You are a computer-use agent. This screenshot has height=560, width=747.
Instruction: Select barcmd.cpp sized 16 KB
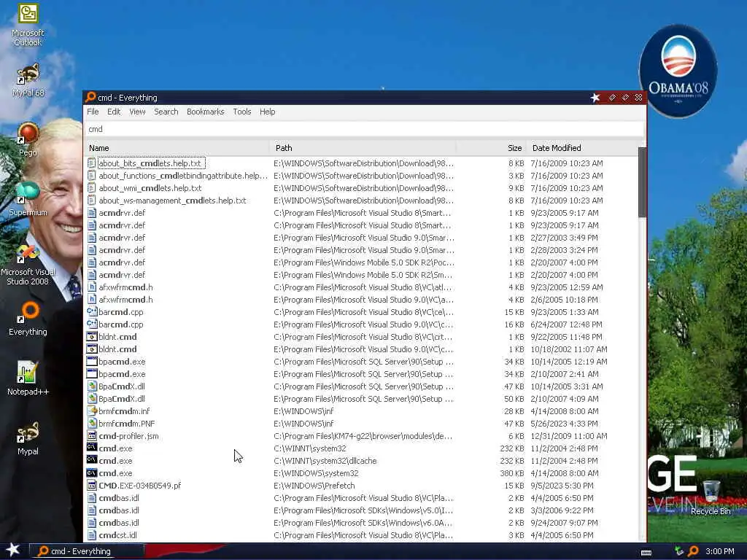point(120,324)
